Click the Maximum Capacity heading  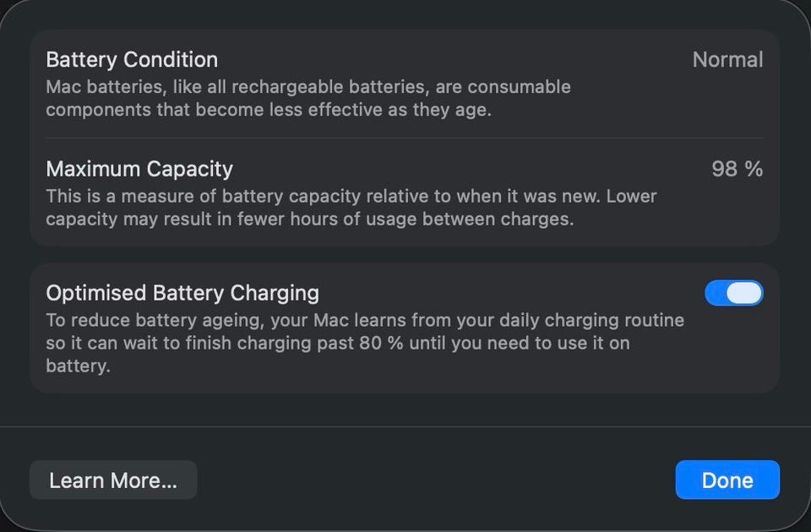point(139,169)
